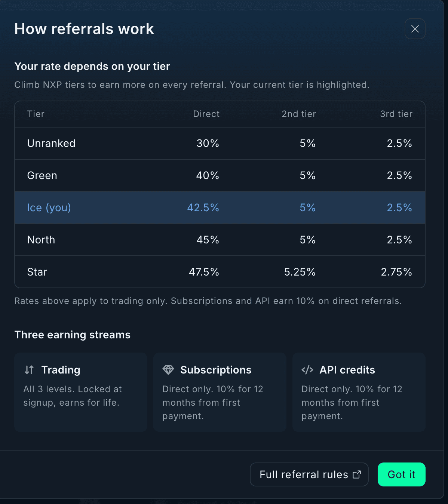Image resolution: width=448 pixels, height=504 pixels.
Task: Open the Full referral rules link
Action: click(x=309, y=474)
